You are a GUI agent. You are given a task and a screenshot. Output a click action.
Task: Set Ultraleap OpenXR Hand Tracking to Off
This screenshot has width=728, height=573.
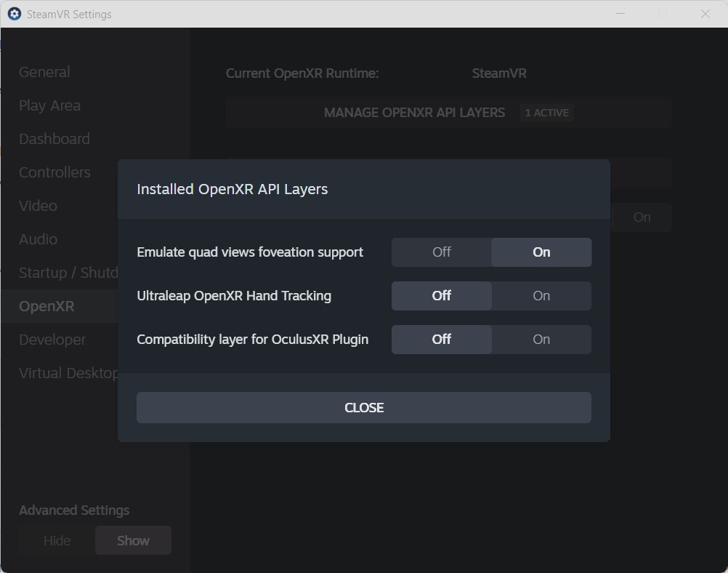[x=442, y=296]
